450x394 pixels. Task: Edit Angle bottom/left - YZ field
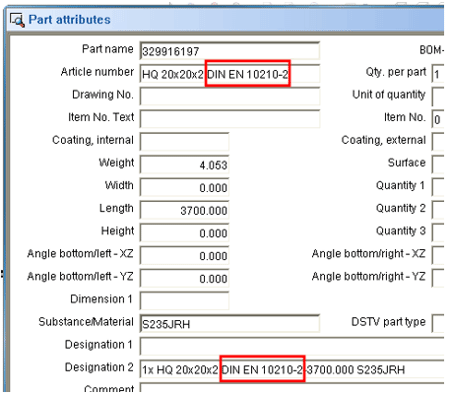[x=184, y=278]
